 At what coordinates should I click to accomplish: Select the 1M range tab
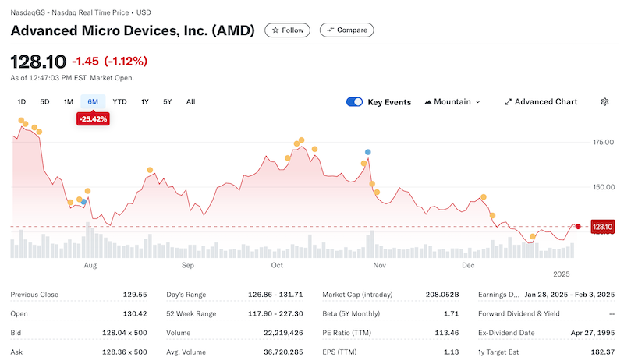69,102
